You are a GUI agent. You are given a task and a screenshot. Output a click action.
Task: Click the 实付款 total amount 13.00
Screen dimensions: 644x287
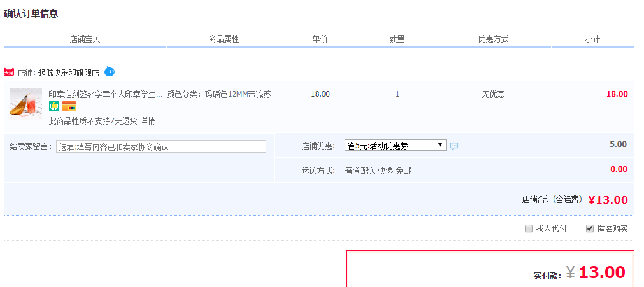(602, 272)
